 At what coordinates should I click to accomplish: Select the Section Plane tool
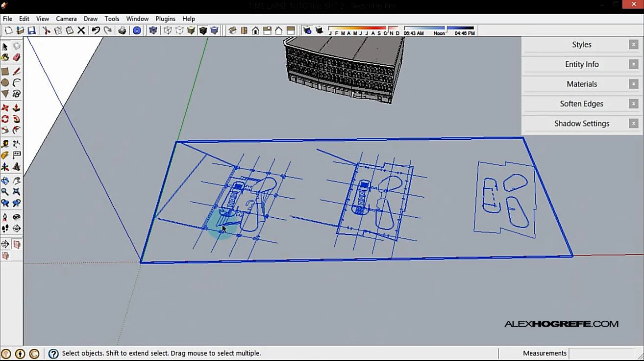click(x=17, y=228)
